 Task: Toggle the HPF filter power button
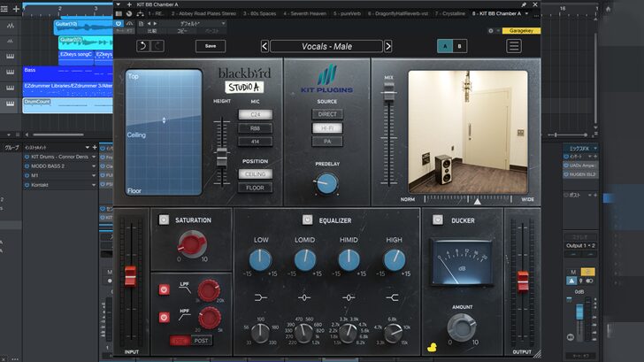click(164, 317)
